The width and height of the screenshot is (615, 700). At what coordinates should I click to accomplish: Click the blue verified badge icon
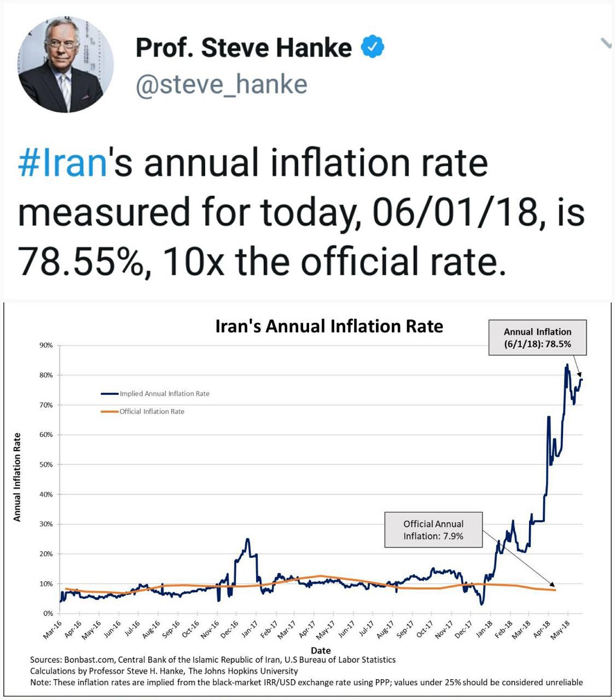[x=373, y=47]
